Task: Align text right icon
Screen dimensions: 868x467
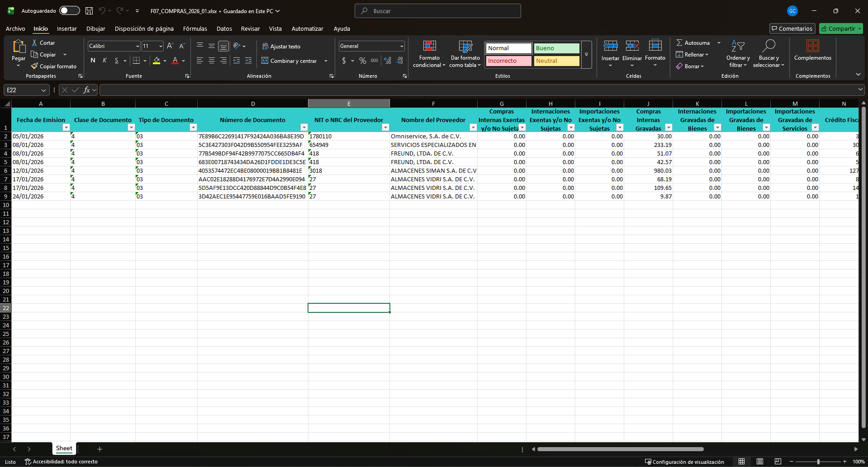Action: point(223,60)
